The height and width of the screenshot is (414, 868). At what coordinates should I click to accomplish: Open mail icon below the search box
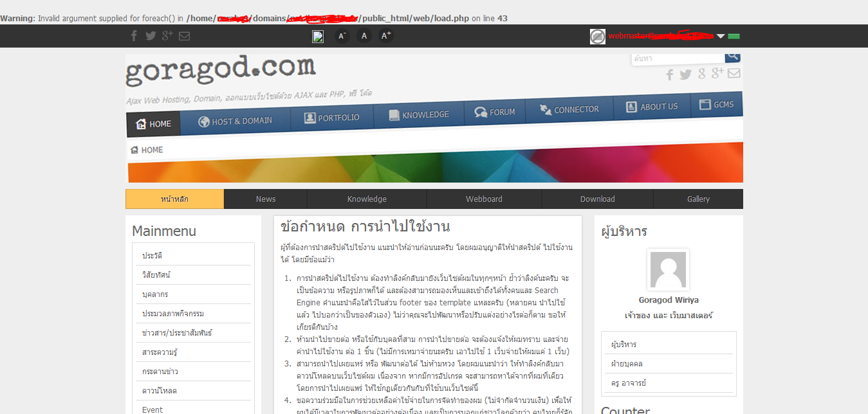point(734,73)
